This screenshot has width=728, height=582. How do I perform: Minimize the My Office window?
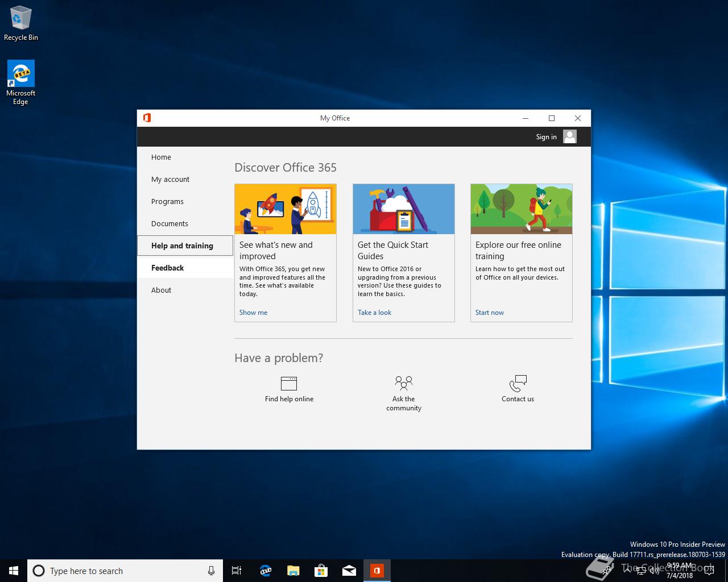click(x=526, y=118)
